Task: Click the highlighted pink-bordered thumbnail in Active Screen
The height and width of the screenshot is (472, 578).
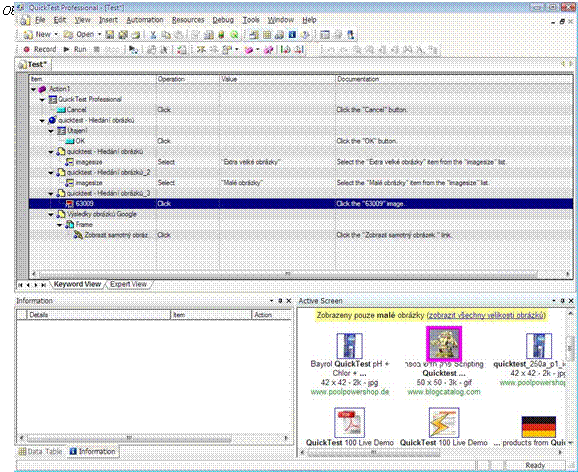Action: pyautogui.click(x=444, y=344)
